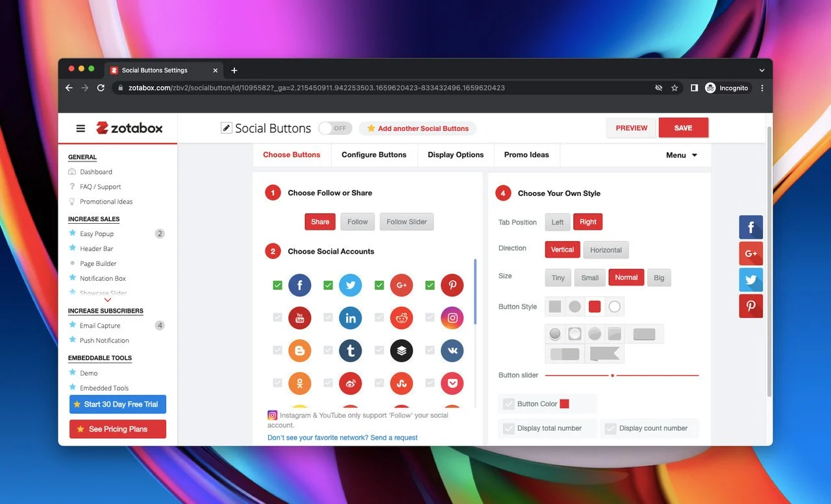Enable the Button Color checkbox
The width and height of the screenshot is (831, 504).
coord(508,404)
